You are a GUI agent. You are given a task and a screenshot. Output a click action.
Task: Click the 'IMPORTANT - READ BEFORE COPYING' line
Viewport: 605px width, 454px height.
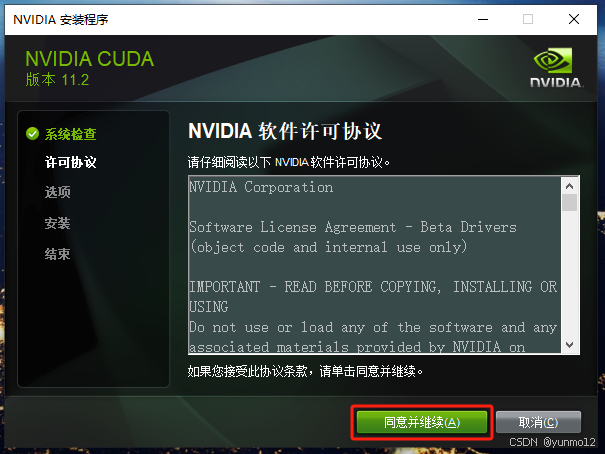tap(373, 287)
